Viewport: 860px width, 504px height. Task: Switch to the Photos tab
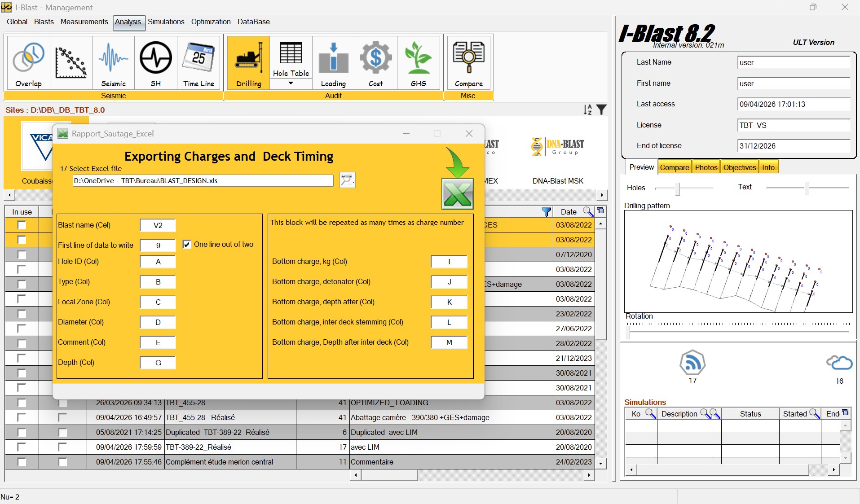pos(706,167)
